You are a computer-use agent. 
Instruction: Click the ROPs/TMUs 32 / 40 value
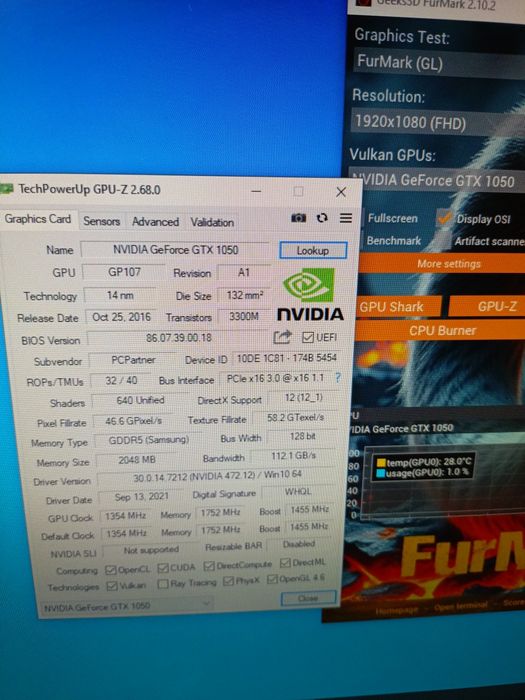pos(121,380)
